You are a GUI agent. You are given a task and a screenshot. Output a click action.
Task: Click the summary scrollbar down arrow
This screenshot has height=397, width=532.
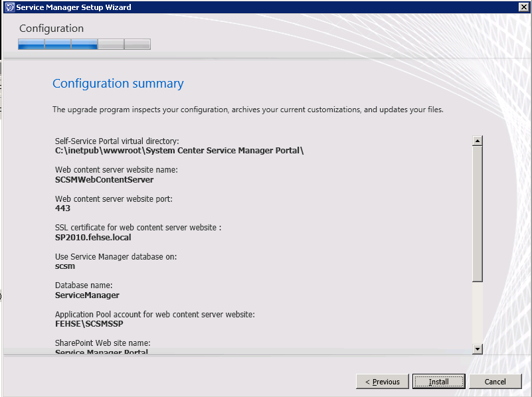[478, 349]
